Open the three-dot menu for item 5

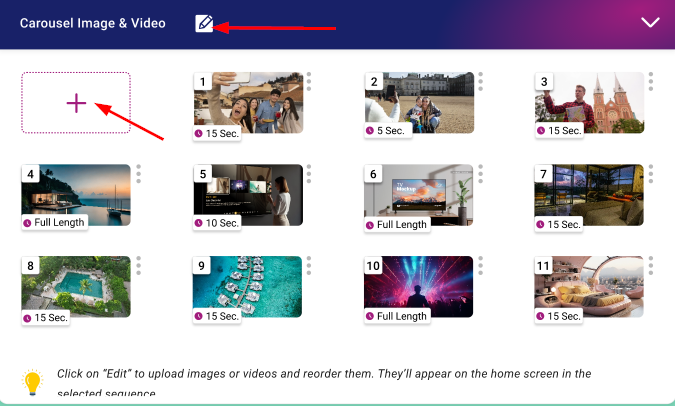tap(309, 174)
